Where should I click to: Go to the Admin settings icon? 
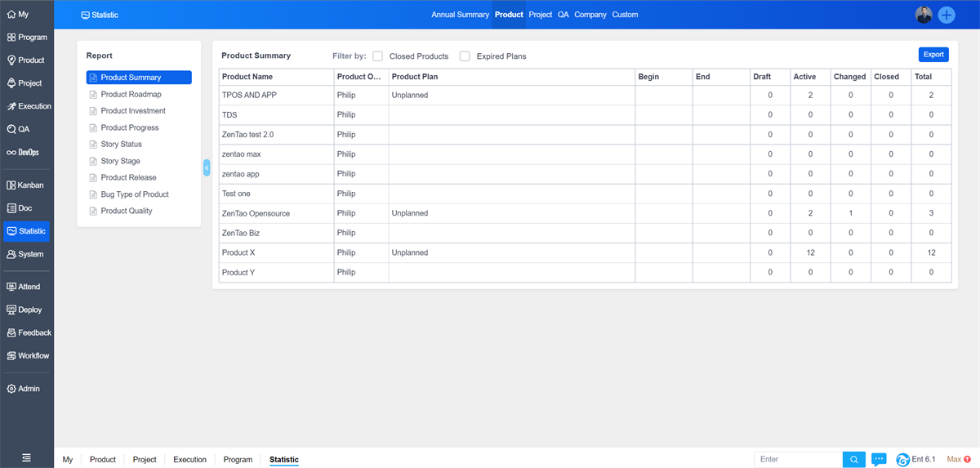(x=11, y=389)
